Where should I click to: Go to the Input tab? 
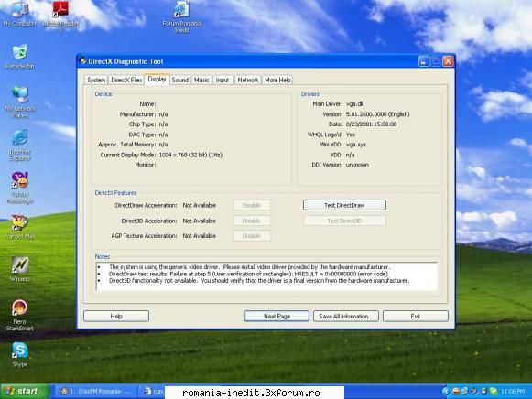coord(223,80)
